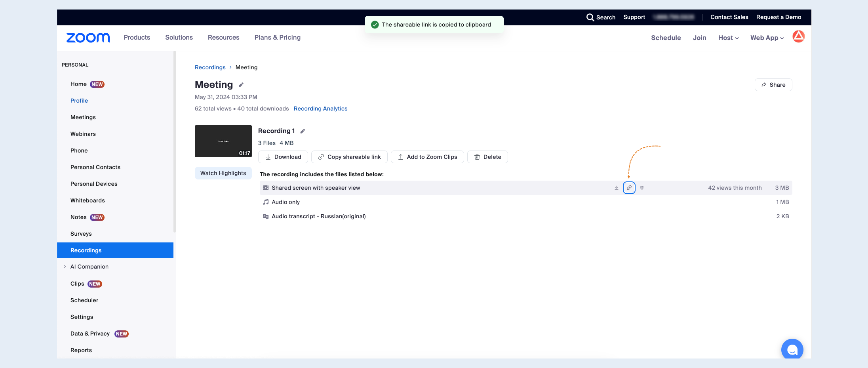Copy link icon for Shared screen file

pyautogui.click(x=629, y=188)
